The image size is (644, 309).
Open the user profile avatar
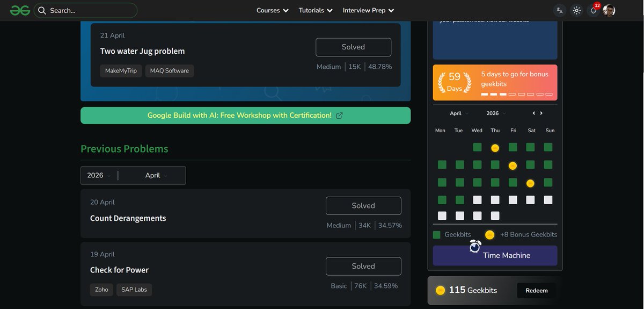pos(609,10)
